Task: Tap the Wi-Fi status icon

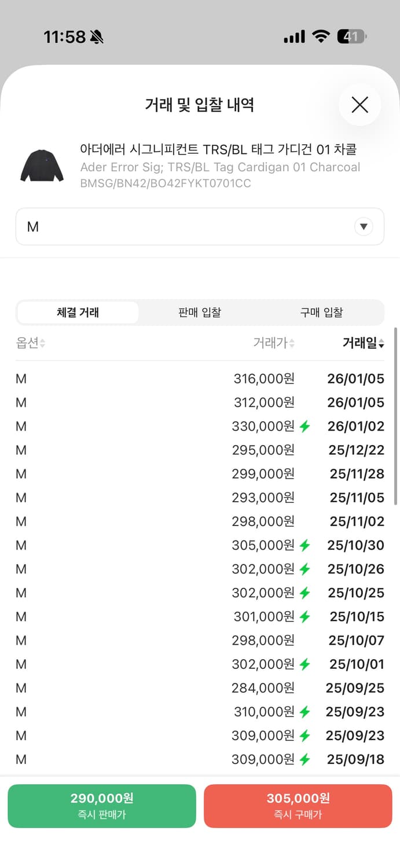Action: click(321, 36)
